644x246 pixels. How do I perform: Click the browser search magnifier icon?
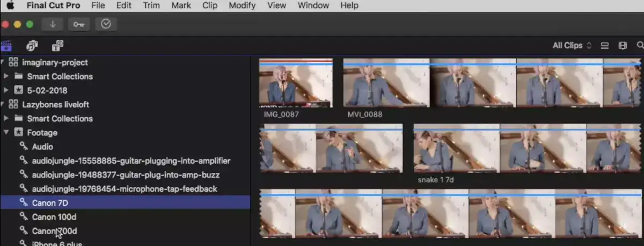pyautogui.click(x=640, y=46)
